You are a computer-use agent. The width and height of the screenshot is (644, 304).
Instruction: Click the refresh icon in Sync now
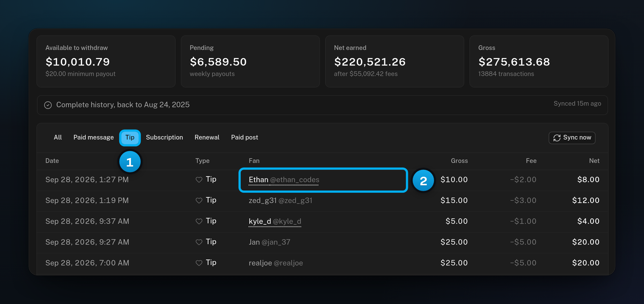point(557,138)
